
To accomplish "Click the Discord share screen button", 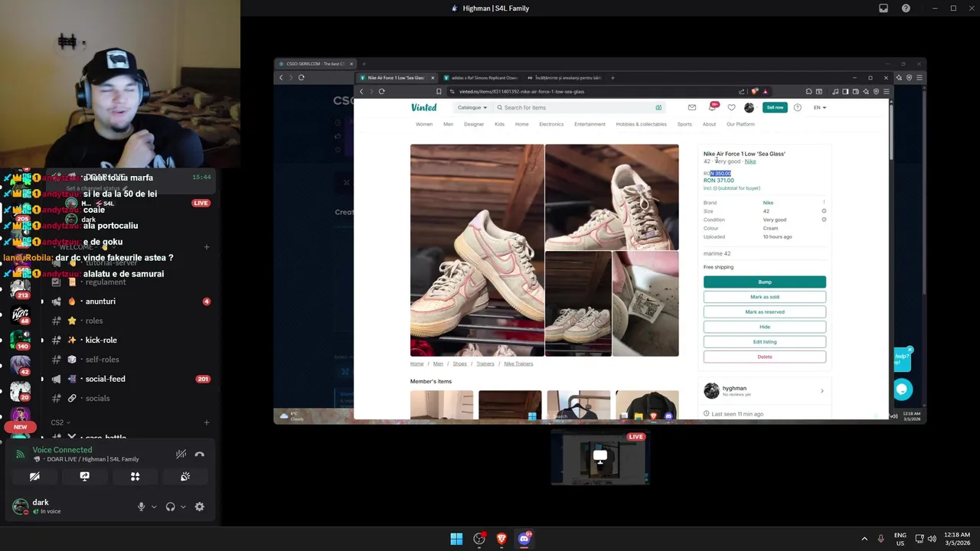I will (85, 476).
